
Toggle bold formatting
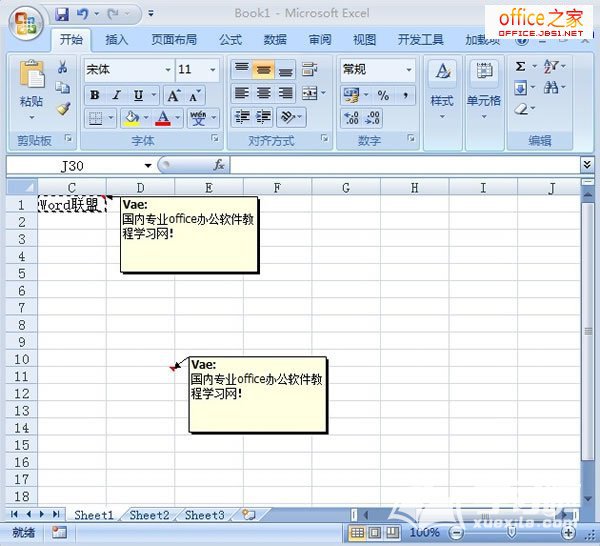[x=95, y=95]
